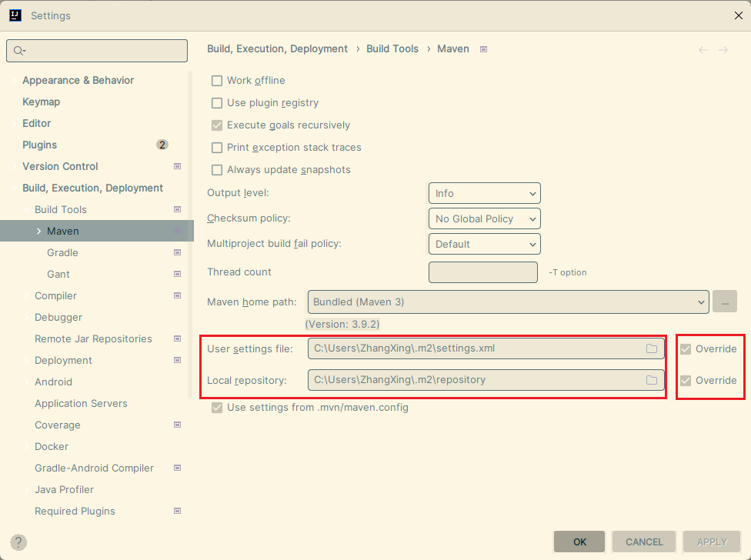This screenshot has height=560, width=751.
Task: Click project settings icon beside Build Tools
Action: coord(177,209)
